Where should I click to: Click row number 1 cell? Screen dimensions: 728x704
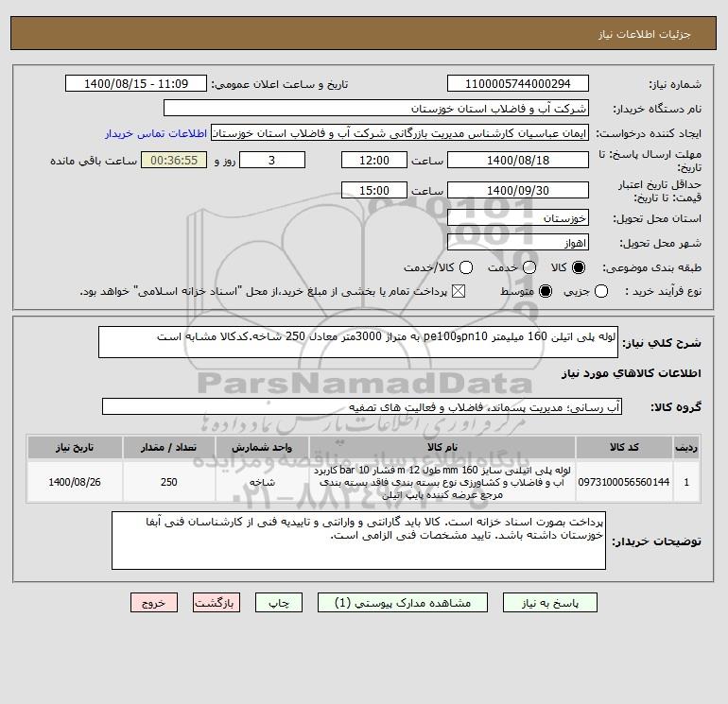click(x=686, y=482)
